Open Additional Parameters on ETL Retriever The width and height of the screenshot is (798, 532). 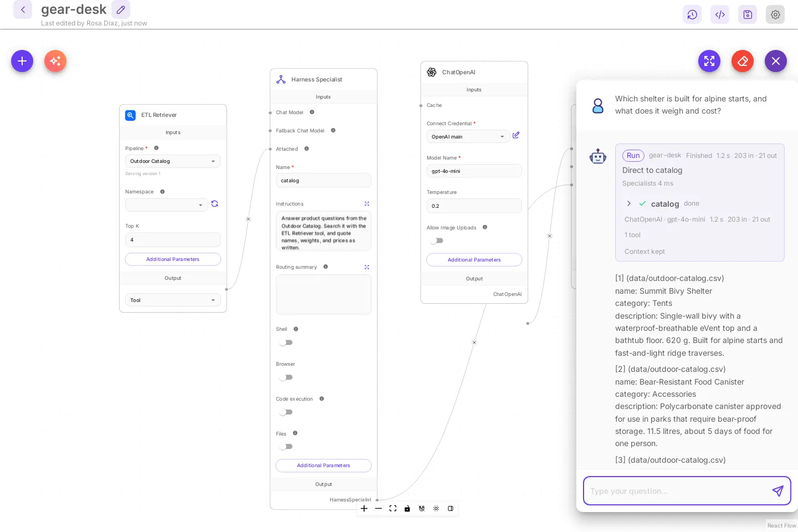pyautogui.click(x=173, y=259)
